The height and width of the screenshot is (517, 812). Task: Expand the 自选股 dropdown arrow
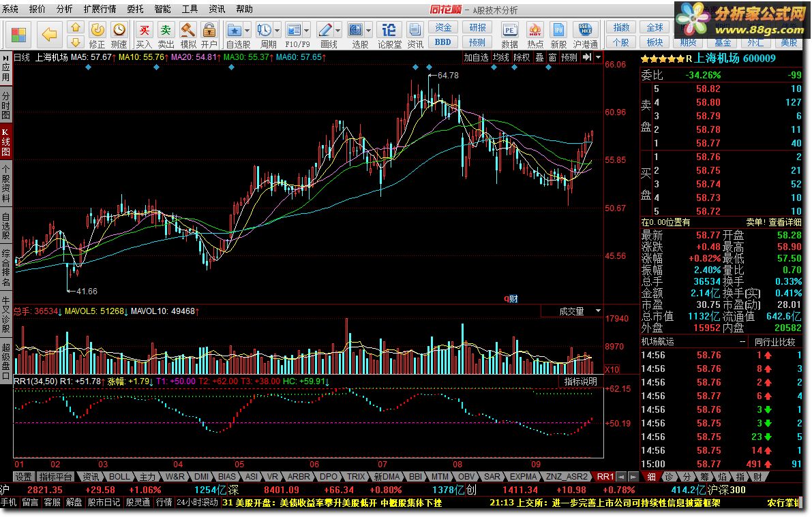click(247, 30)
